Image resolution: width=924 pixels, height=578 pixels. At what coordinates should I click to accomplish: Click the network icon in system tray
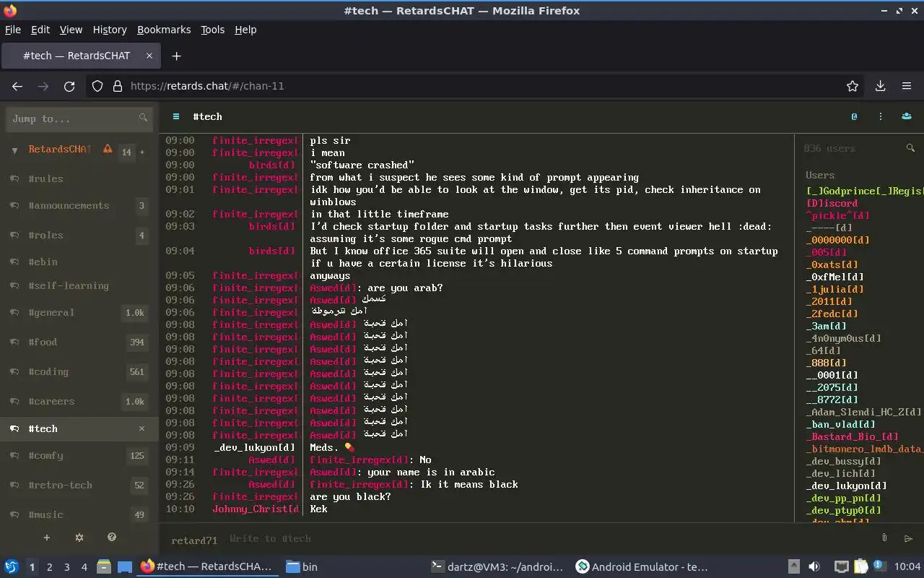[841, 566]
